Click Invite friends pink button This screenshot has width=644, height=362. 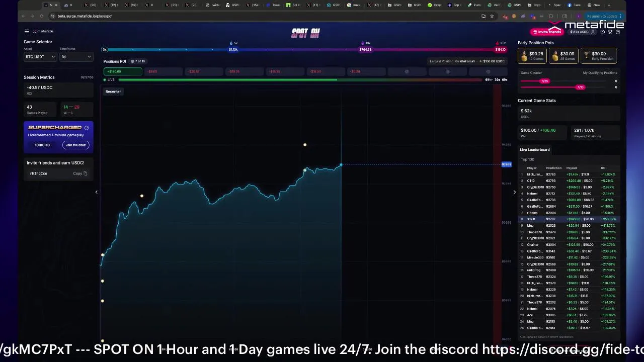click(546, 32)
